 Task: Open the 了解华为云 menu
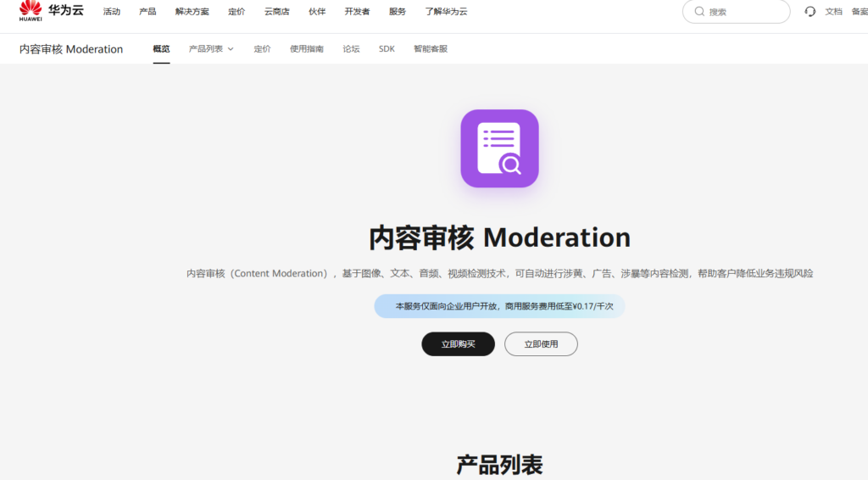(446, 12)
